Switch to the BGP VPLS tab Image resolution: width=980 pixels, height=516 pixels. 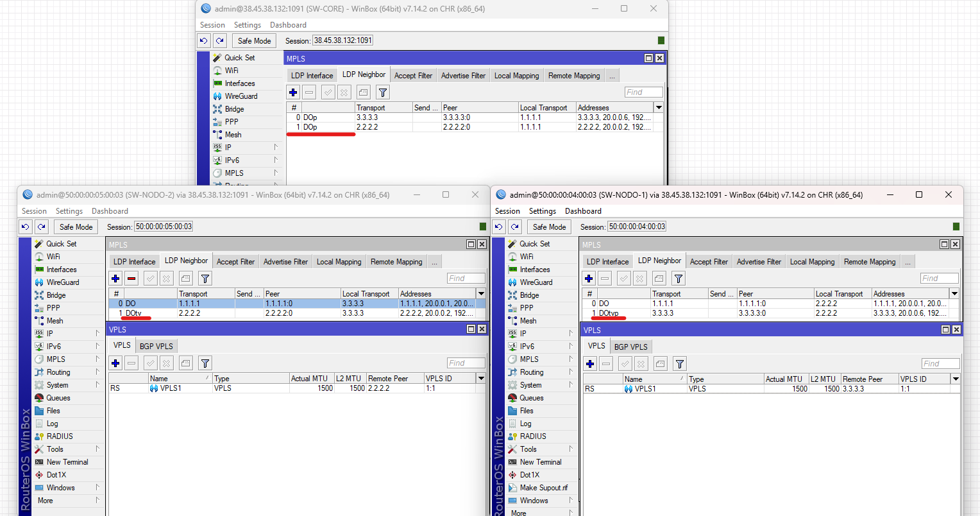pyautogui.click(x=156, y=345)
